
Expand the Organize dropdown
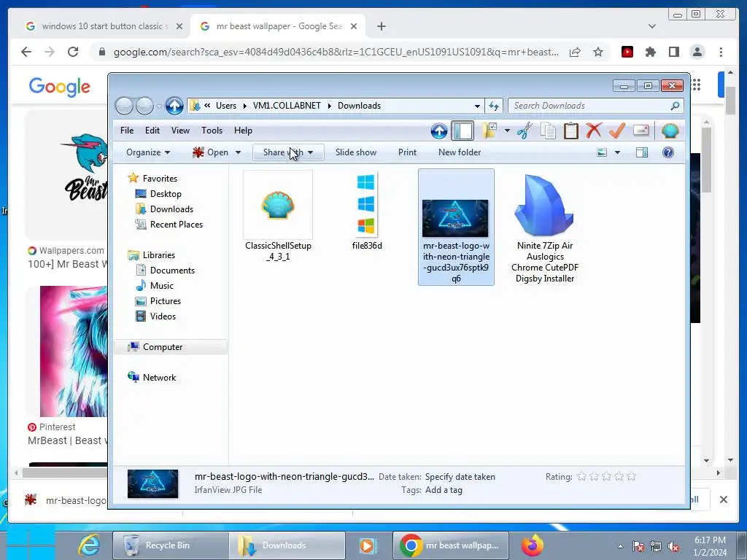tap(147, 152)
